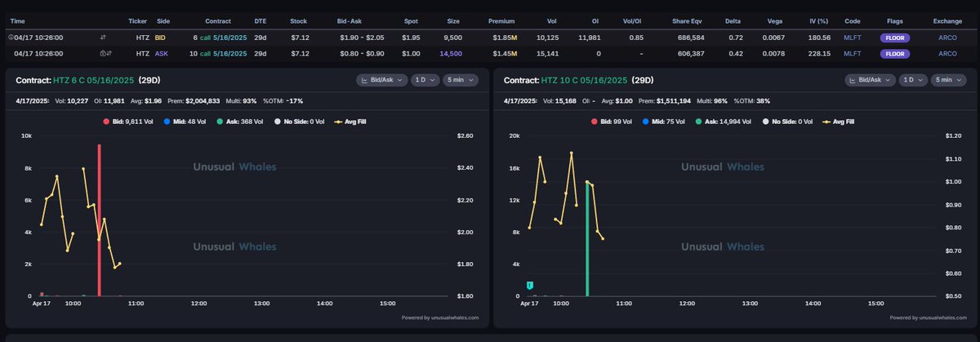Click the Delta column header
This screenshot has height=342, width=980.
(732, 20)
